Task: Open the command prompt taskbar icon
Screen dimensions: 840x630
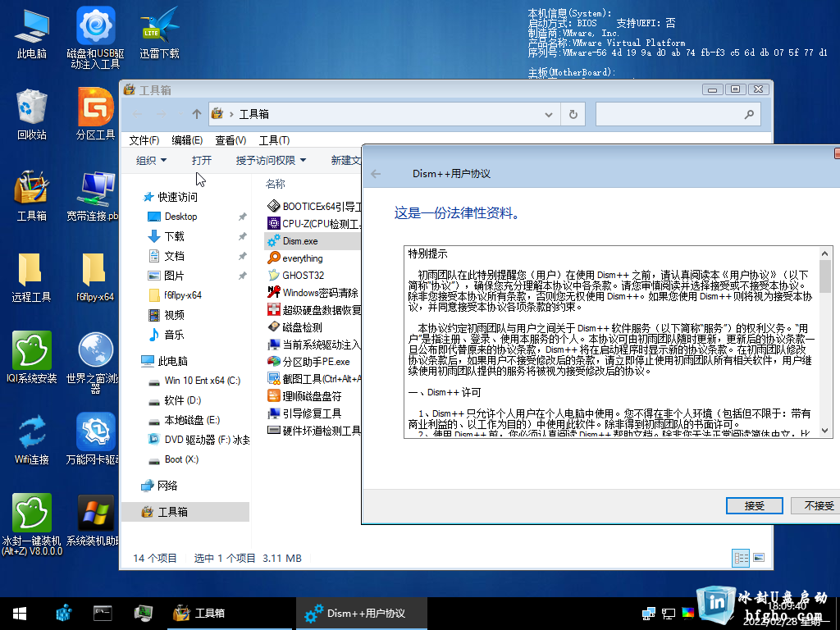Action: click(102, 612)
